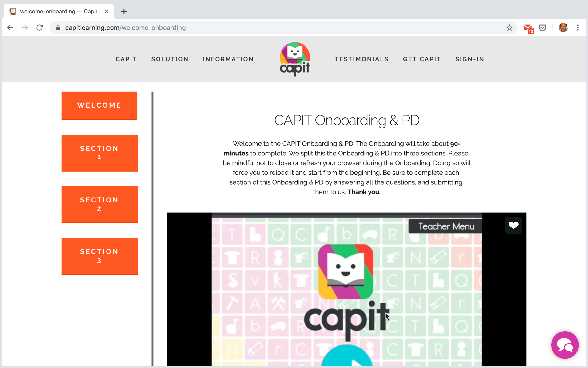This screenshot has height=368, width=588.
Task: Open the INFORMATION menu item
Action: point(228,59)
